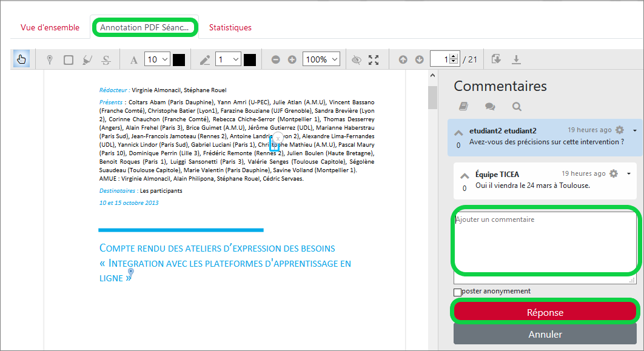Open the text font size dropdown
This screenshot has height=351, width=644.
point(157,59)
